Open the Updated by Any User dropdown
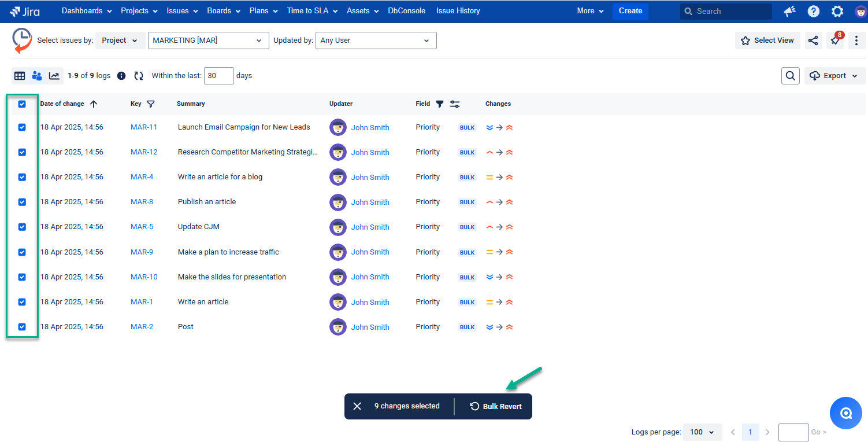The image size is (868, 442). pyautogui.click(x=376, y=40)
